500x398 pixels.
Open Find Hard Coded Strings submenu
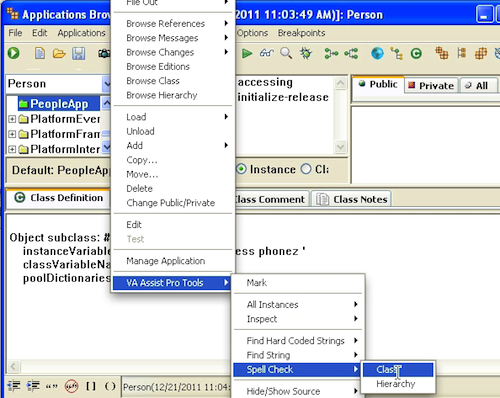pyautogui.click(x=298, y=341)
